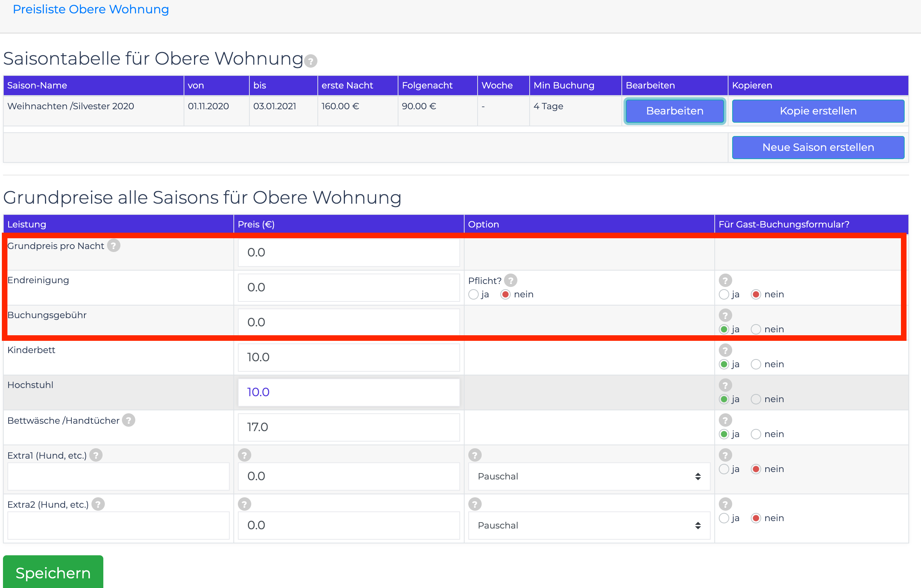Show booking-form help icon in Extra1 row
Viewport: 921px width, 588px height.
coord(725,455)
